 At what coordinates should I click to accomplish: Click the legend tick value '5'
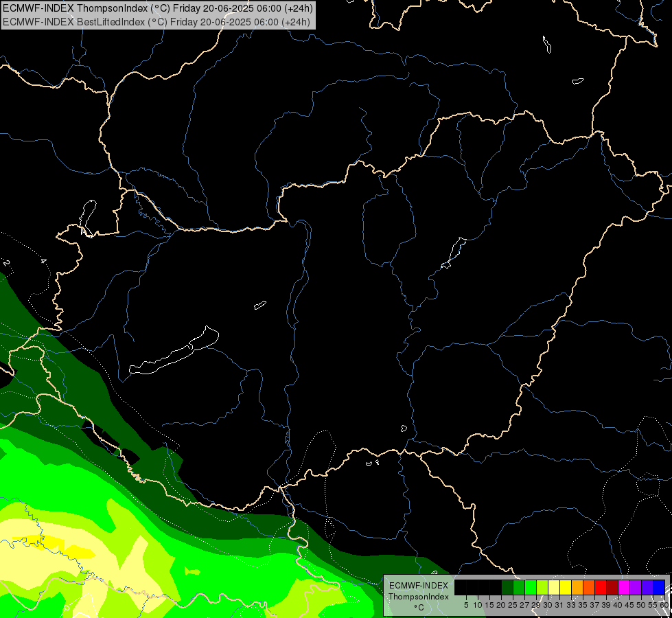point(466,605)
